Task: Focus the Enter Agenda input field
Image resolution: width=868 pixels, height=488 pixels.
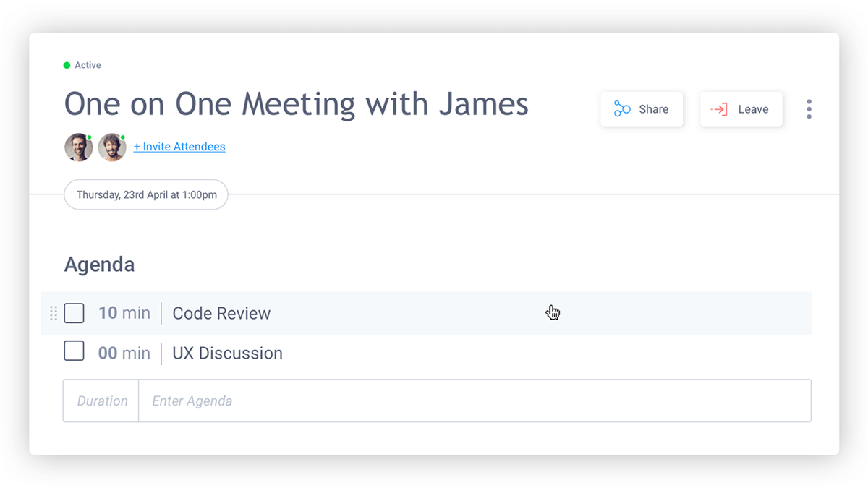Action: pos(475,401)
